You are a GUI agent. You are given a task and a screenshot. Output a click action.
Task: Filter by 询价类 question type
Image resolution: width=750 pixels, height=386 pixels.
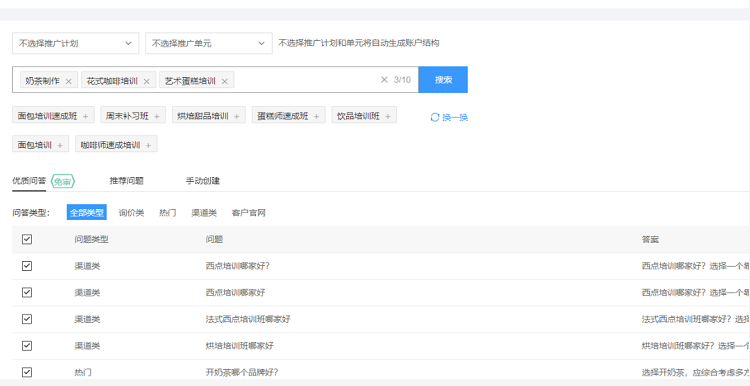[x=132, y=213]
